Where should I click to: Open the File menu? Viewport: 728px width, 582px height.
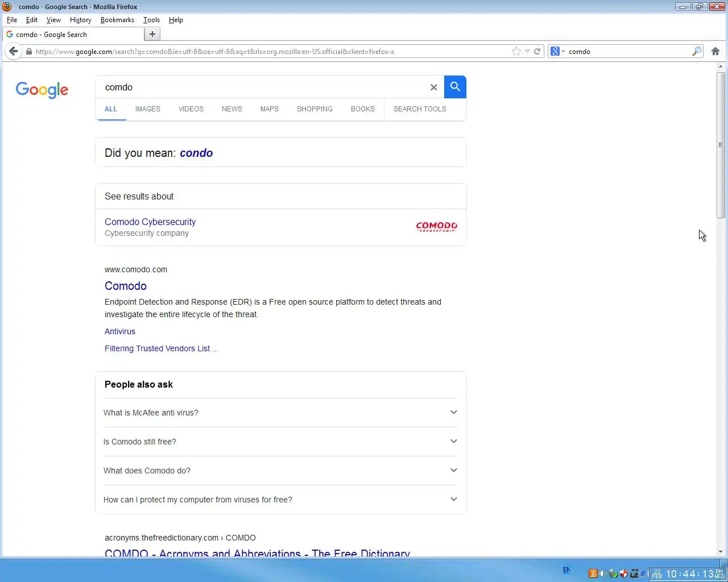(x=12, y=20)
